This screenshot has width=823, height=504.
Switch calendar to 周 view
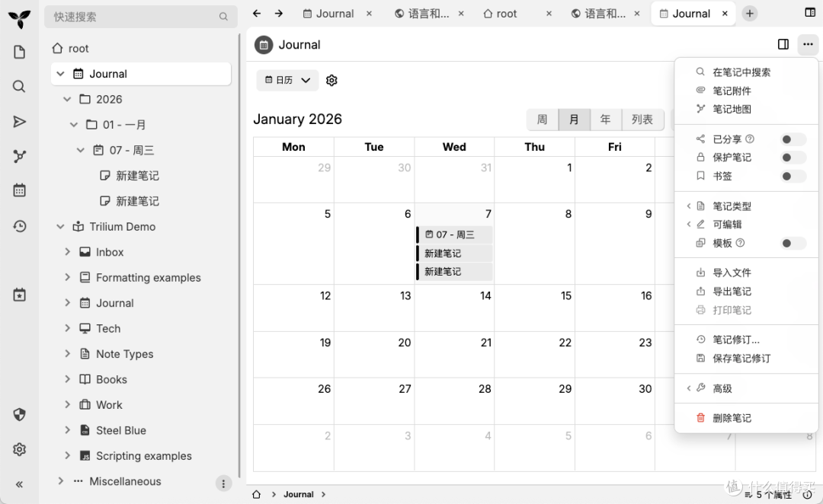pyautogui.click(x=543, y=120)
